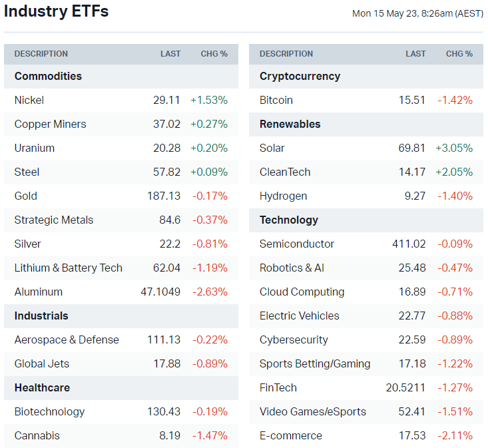The image size is (488, 448).
Task: Click left table DESCRIPTION column header
Action: tap(41, 54)
